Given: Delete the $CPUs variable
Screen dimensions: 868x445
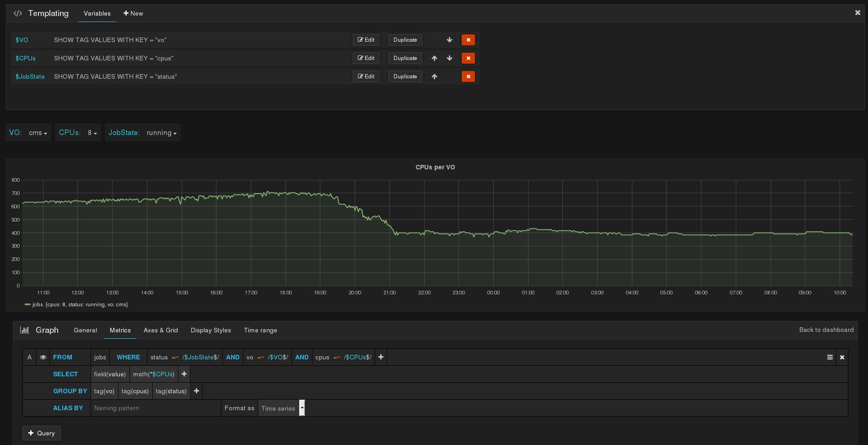Looking at the screenshot, I should [468, 58].
